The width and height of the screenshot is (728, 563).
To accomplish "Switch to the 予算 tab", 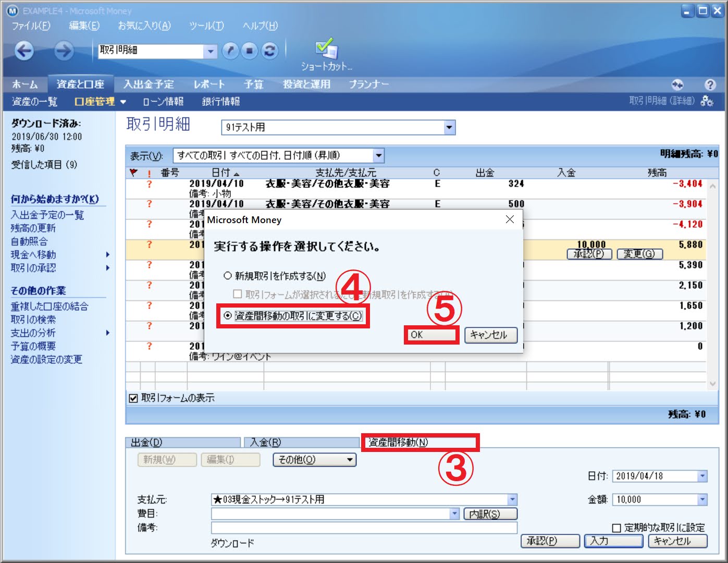I will coord(254,84).
